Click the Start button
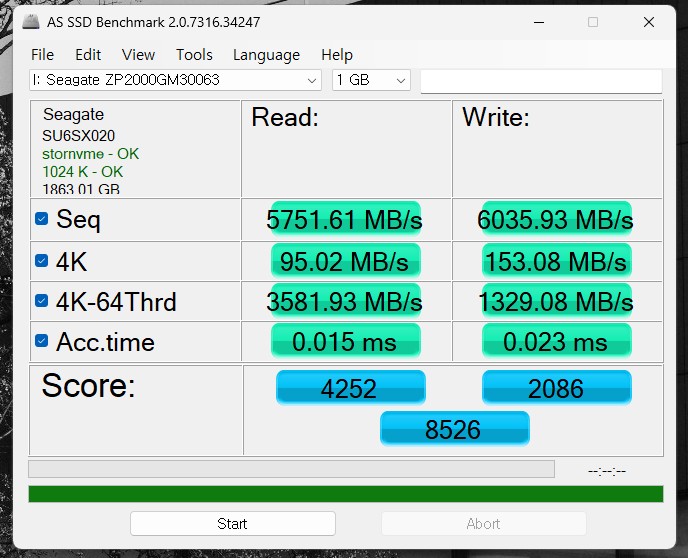Viewport: 688px width, 558px height. pyautogui.click(x=233, y=523)
